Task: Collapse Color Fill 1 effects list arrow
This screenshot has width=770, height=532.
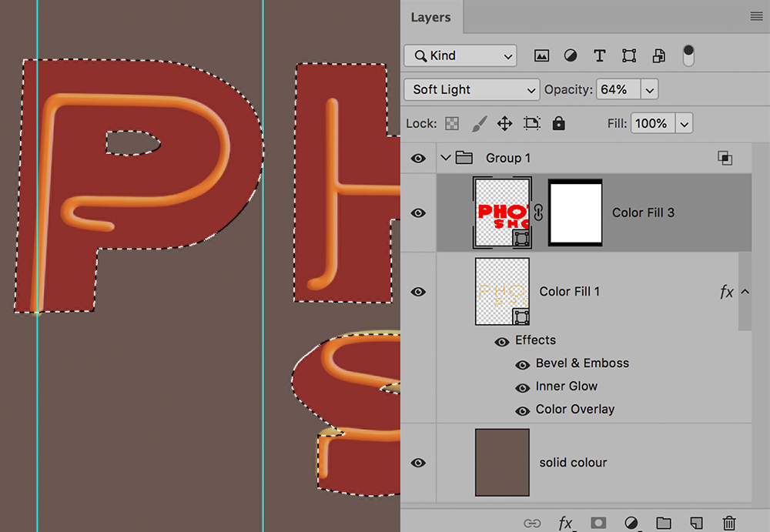Action: [745, 291]
